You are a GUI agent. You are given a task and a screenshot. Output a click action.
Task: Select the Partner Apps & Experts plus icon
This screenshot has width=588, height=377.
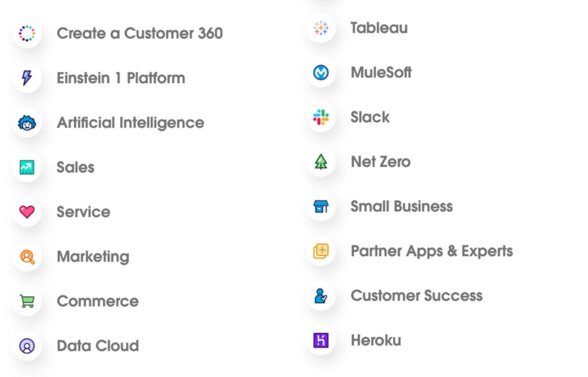tap(320, 251)
